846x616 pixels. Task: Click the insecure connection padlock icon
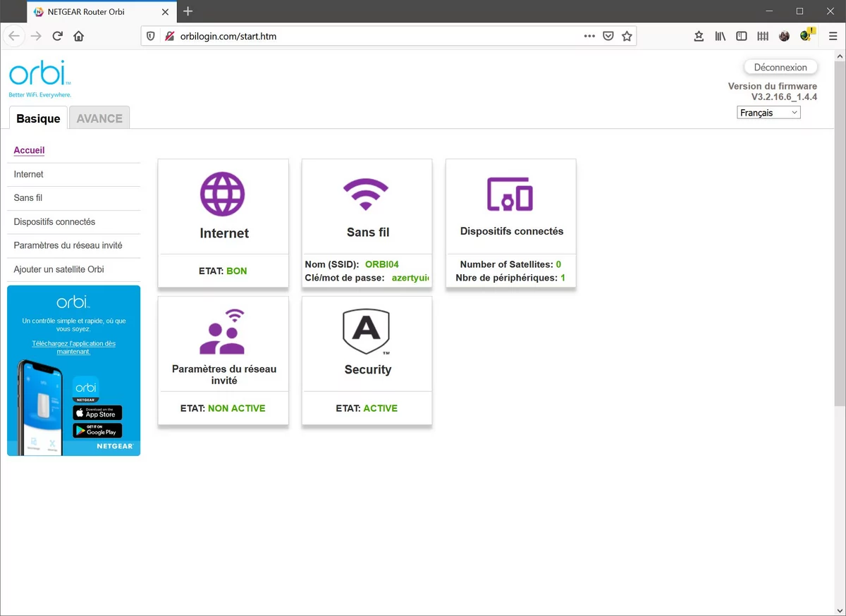point(169,36)
